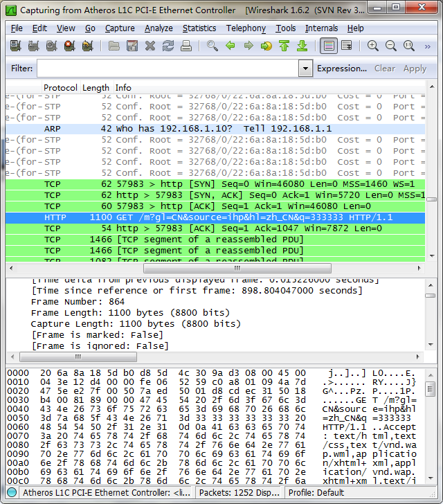Expand the toolbar overflow chevron

click(427, 46)
